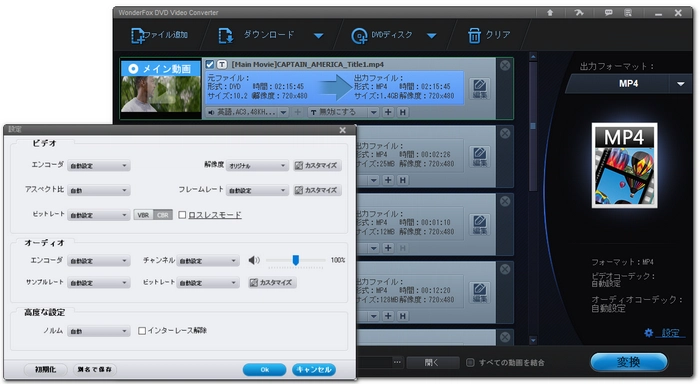Click the キャンセル button in settings dialog
Image resolution: width=700 pixels, height=384 pixels.
[314, 370]
